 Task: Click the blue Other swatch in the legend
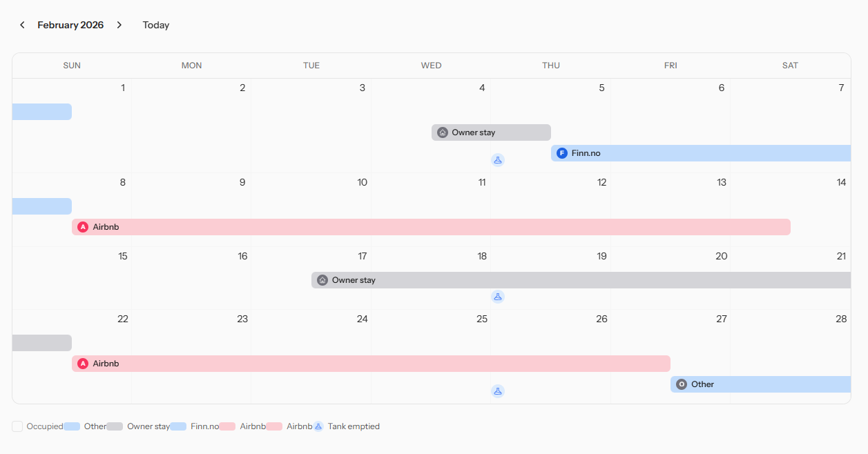pos(72,426)
